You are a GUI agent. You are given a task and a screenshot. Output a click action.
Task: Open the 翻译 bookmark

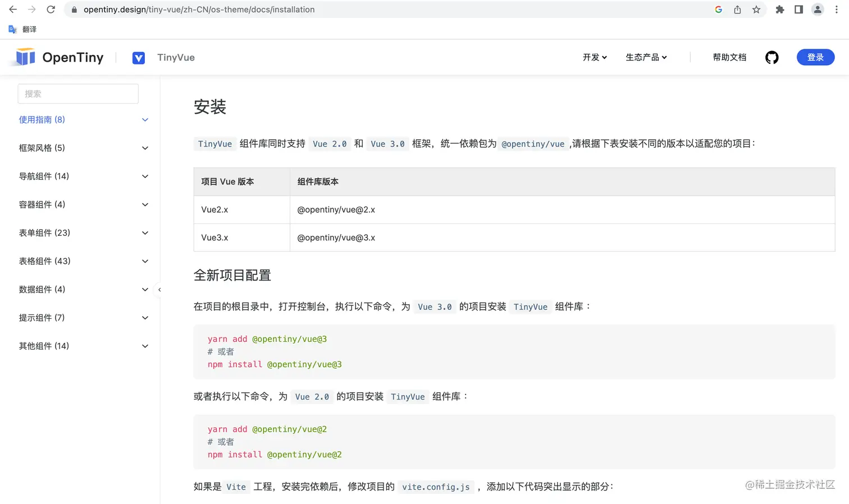[x=22, y=29]
